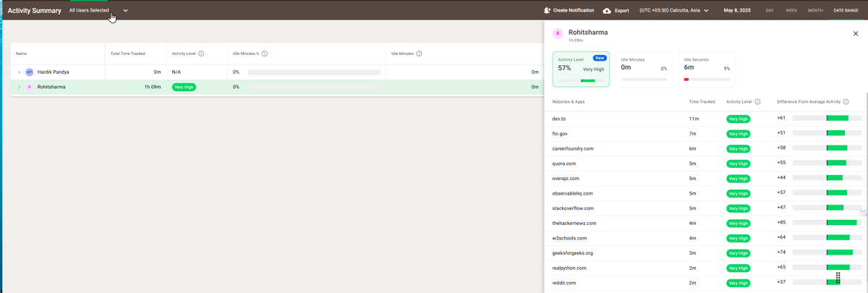This screenshot has height=293, width=868.
Task: Select the Idle Seconds 6m card
Action: [x=707, y=69]
